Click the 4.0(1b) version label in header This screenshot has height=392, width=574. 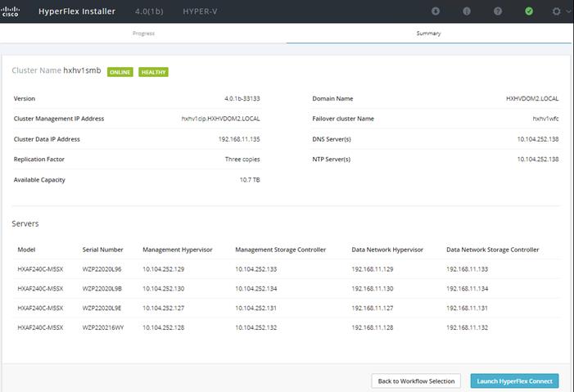(x=149, y=11)
